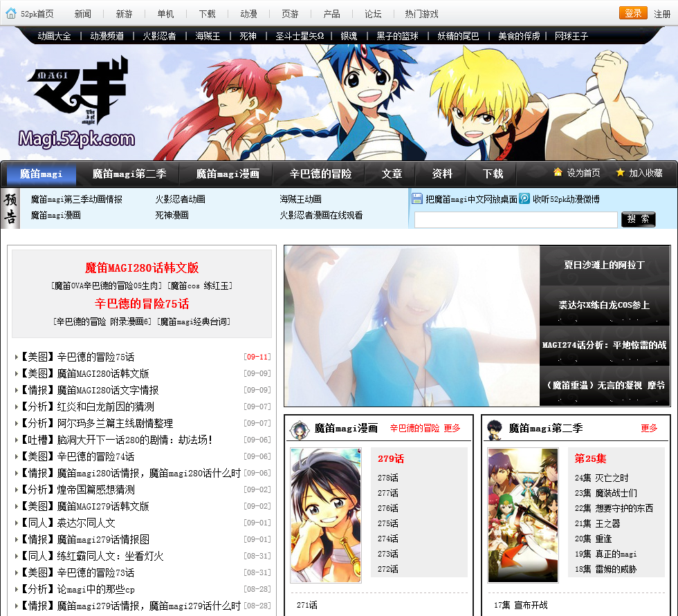Select the 魔笛magi main tab
The width and height of the screenshot is (678, 616).
point(41,174)
